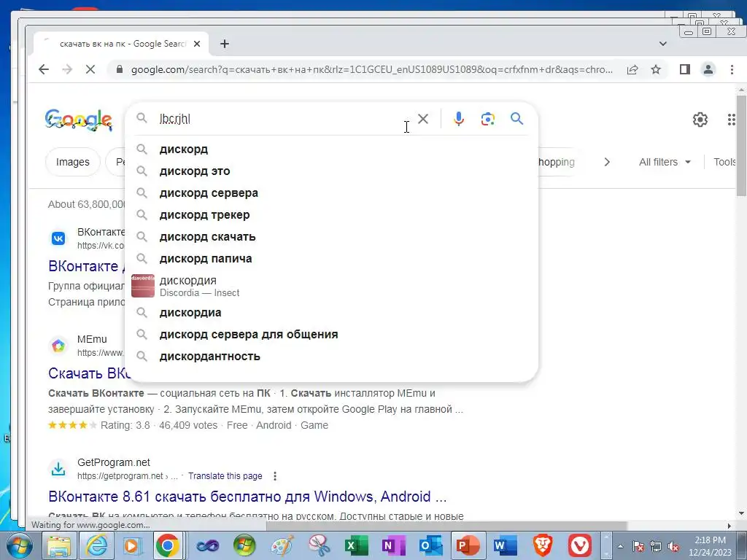Image resolution: width=747 pixels, height=560 pixels.
Task: Click 'Translate this page' for GetProgram.net
Action: (225, 476)
